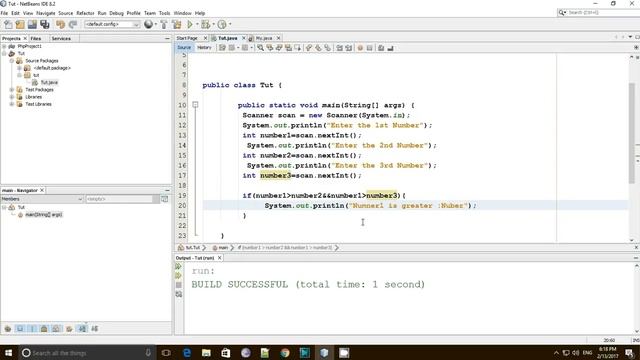Open File Explorer from the taskbar
Screen dimensions: 640x360
(206, 353)
